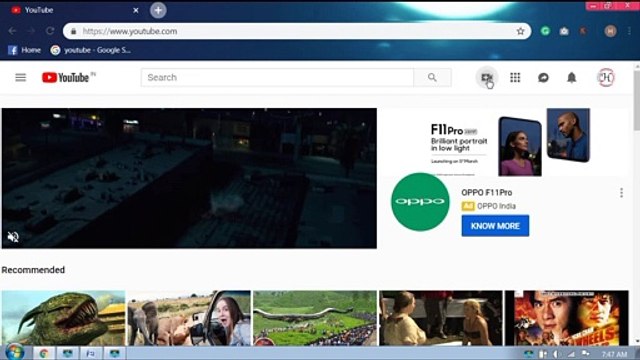Open the green field crowd video thumbnail
The image size is (640, 360).
pyautogui.click(x=315, y=318)
